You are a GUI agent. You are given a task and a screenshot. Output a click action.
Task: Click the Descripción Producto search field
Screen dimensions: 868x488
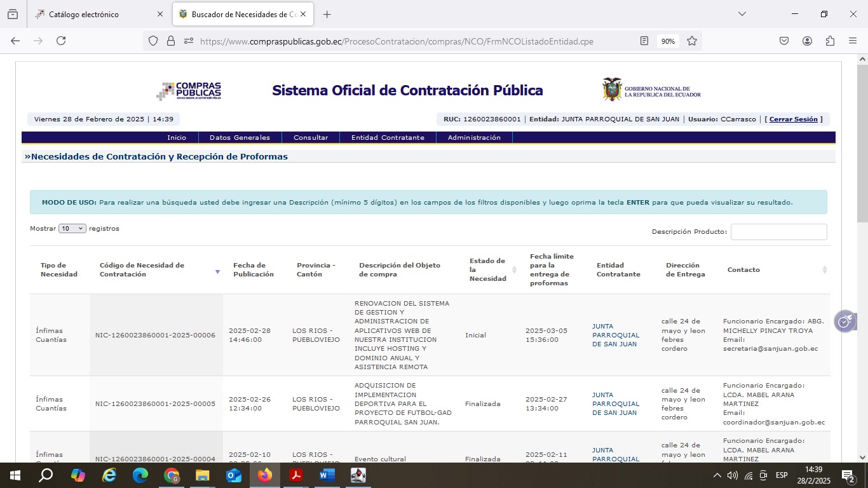[x=778, y=232]
